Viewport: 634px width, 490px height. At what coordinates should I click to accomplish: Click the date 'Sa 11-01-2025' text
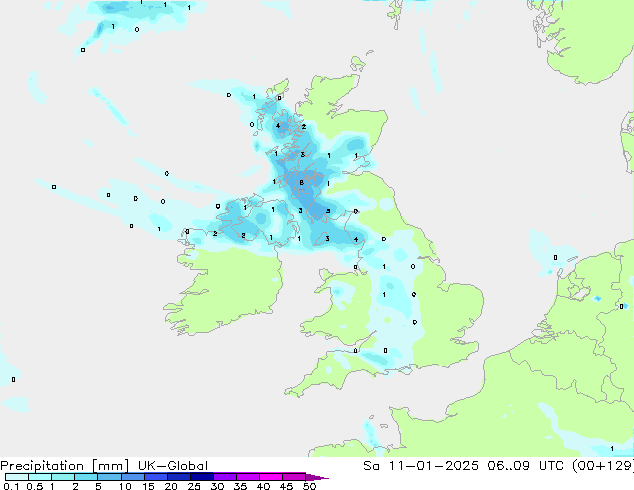coord(421,466)
